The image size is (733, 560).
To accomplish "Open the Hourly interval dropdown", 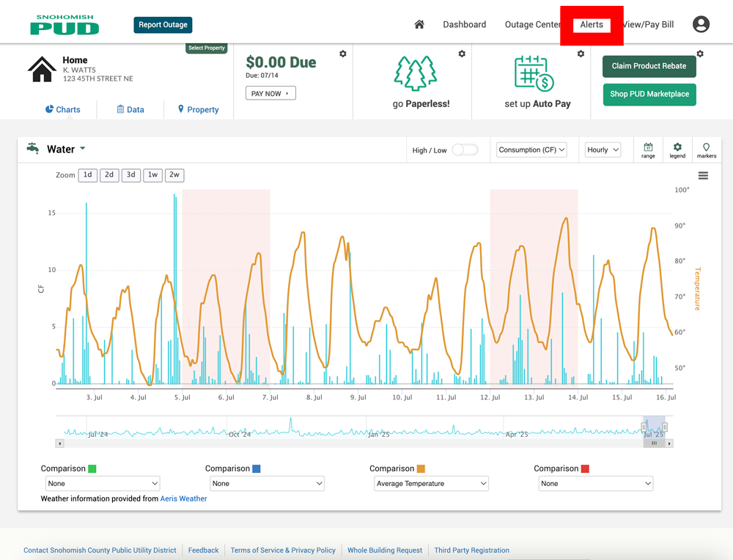I will 603,150.
